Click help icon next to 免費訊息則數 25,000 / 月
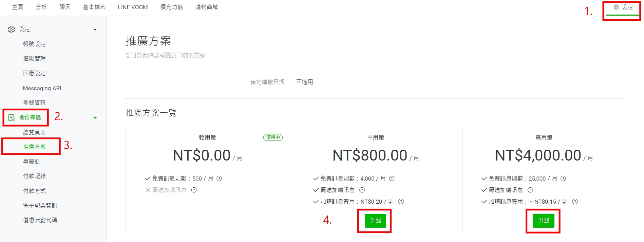Viewport: 644px width, 242px height. coord(563,179)
